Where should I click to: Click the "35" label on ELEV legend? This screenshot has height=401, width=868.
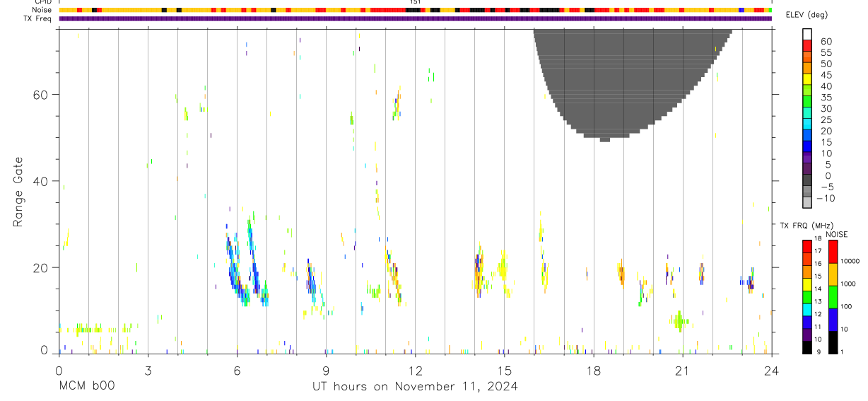coord(826,97)
